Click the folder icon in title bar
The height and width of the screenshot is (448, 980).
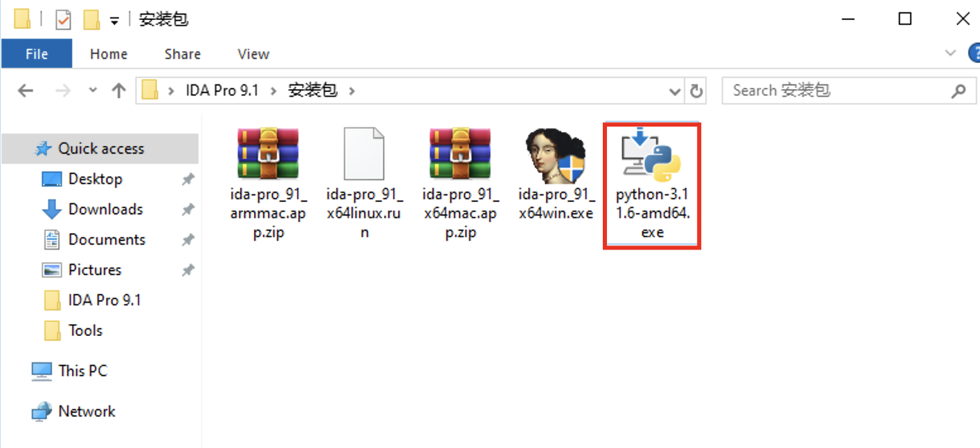[23, 19]
